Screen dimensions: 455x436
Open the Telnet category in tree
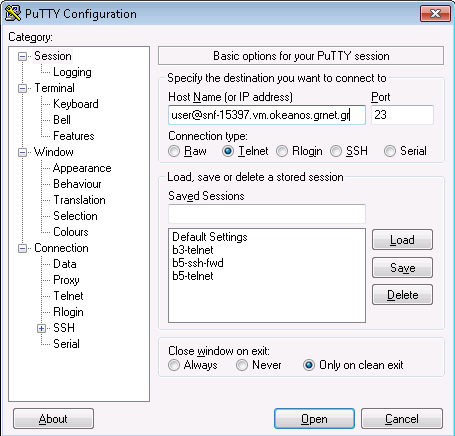(68, 296)
